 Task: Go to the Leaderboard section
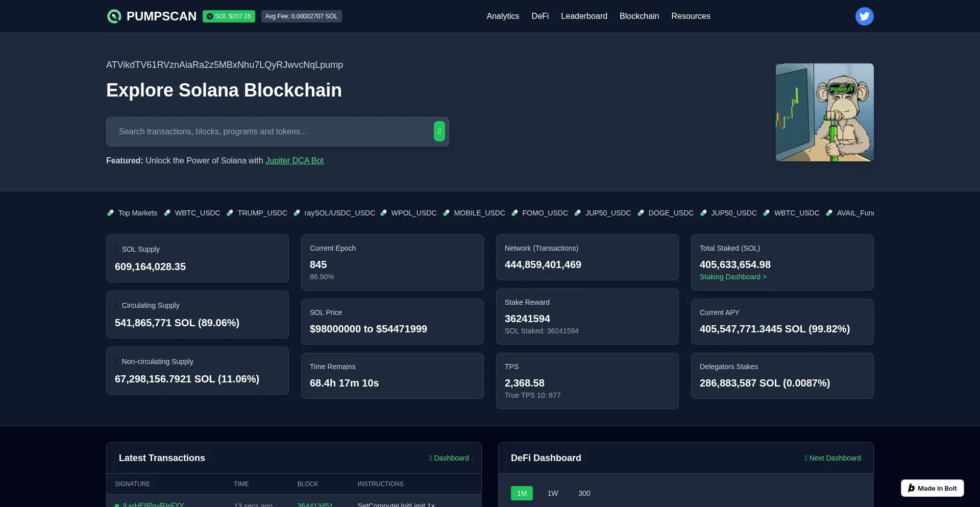pyautogui.click(x=584, y=16)
